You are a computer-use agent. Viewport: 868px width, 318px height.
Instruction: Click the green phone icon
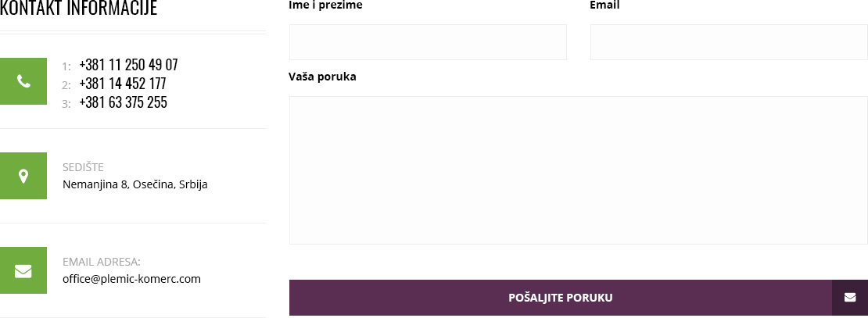click(x=23, y=81)
